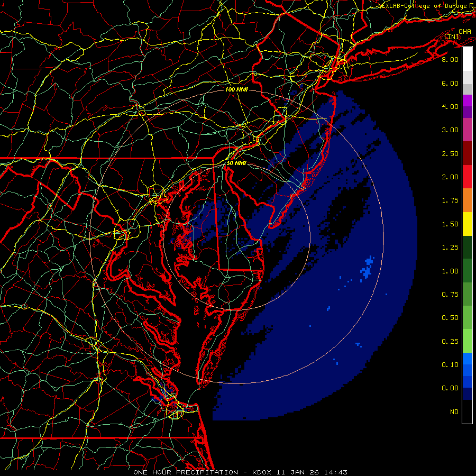Click the 14:43 timestamp in the caption
This screenshot has width=476, height=476.
(x=335, y=472)
